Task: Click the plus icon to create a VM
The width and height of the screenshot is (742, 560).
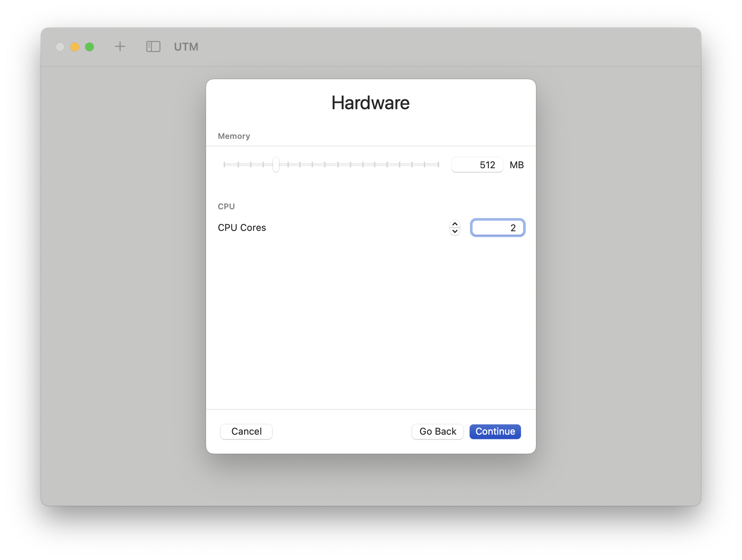Action: 120,47
